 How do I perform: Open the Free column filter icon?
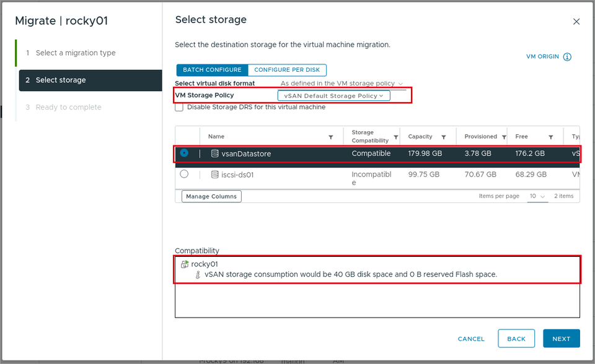click(x=550, y=137)
